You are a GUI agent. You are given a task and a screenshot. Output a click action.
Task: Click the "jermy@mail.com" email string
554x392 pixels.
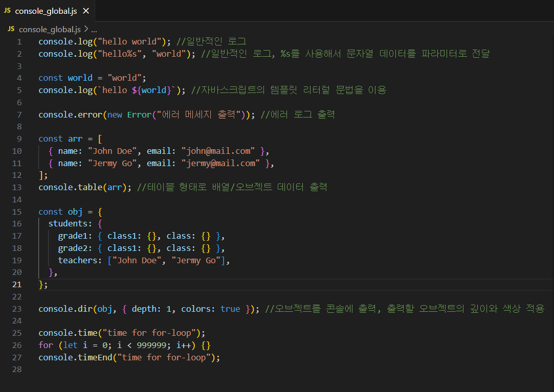tap(220, 163)
